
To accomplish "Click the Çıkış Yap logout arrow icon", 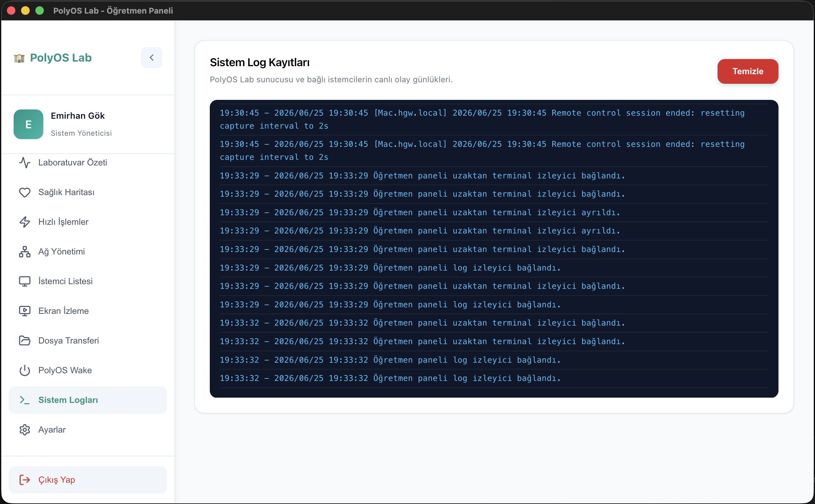I will click(25, 480).
